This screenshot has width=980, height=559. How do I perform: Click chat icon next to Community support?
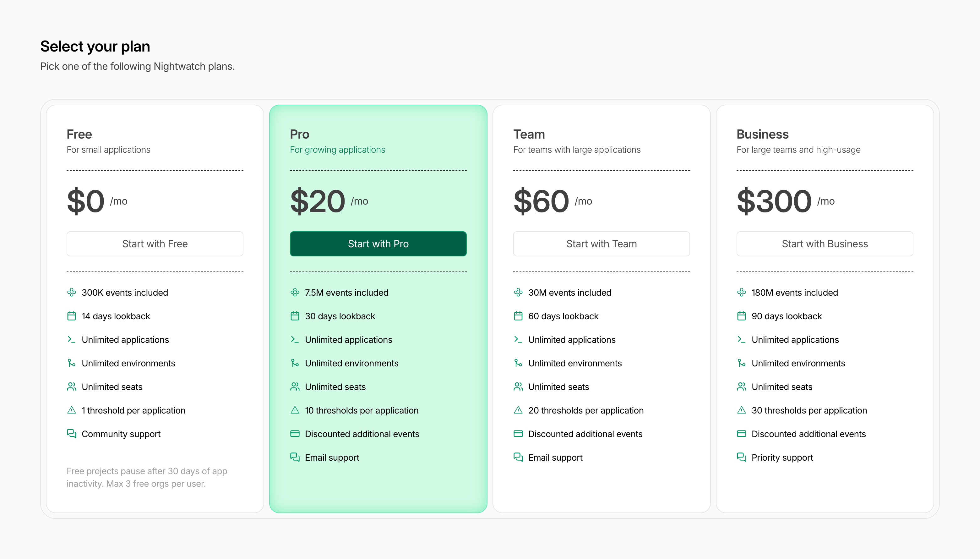coord(71,434)
